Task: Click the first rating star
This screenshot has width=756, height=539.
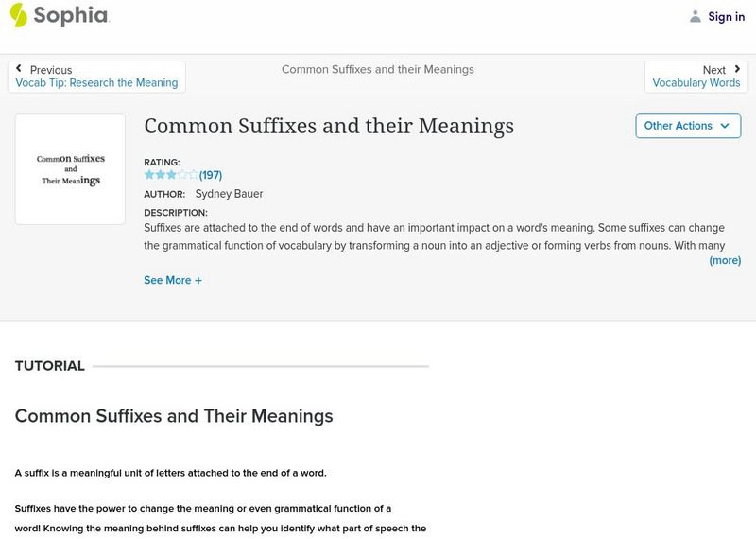Action: click(149, 175)
